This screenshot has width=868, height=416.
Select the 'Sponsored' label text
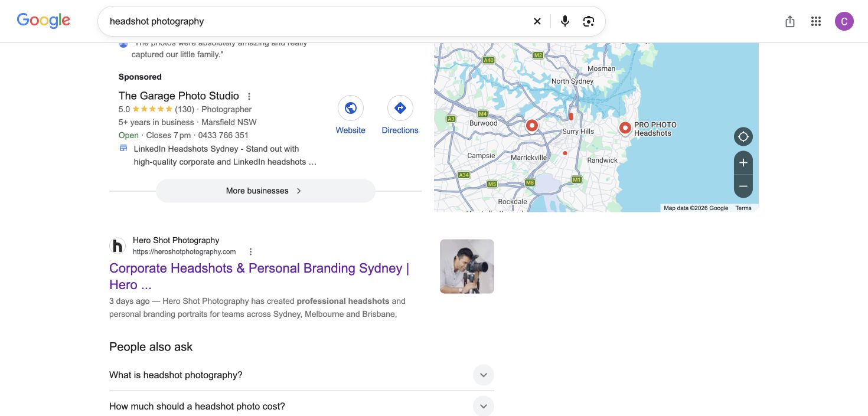pyautogui.click(x=140, y=77)
